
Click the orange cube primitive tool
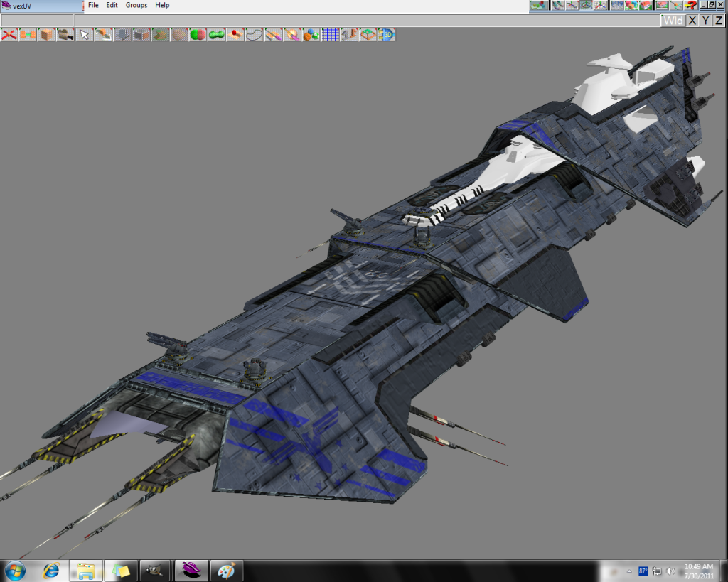point(46,35)
